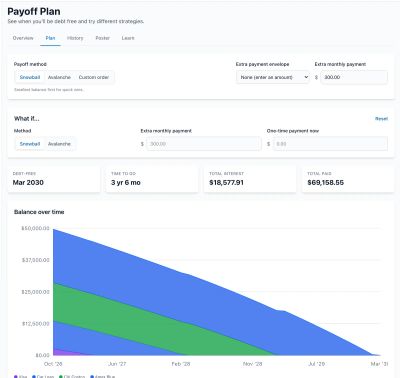Focus the top Extra monthly payment field

[354, 77]
